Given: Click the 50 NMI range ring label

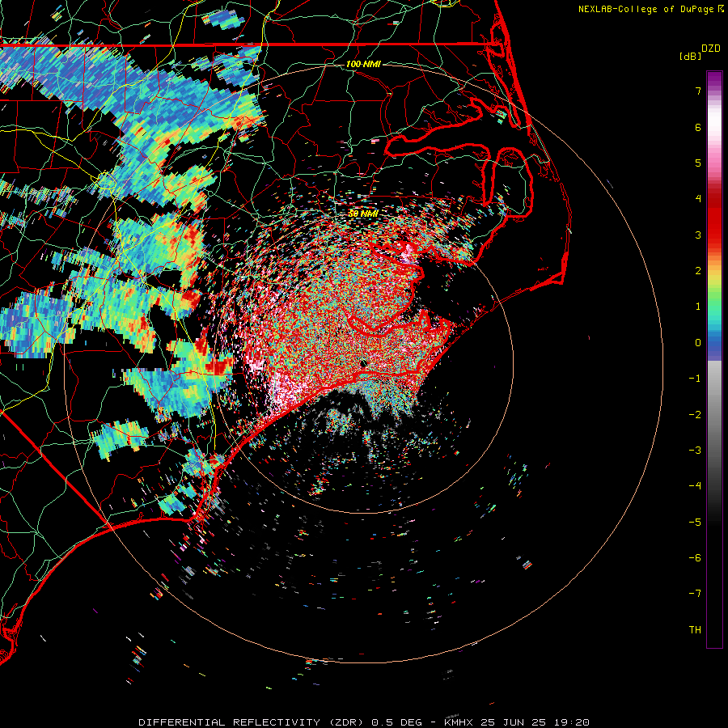Looking at the screenshot, I should 363,214.
